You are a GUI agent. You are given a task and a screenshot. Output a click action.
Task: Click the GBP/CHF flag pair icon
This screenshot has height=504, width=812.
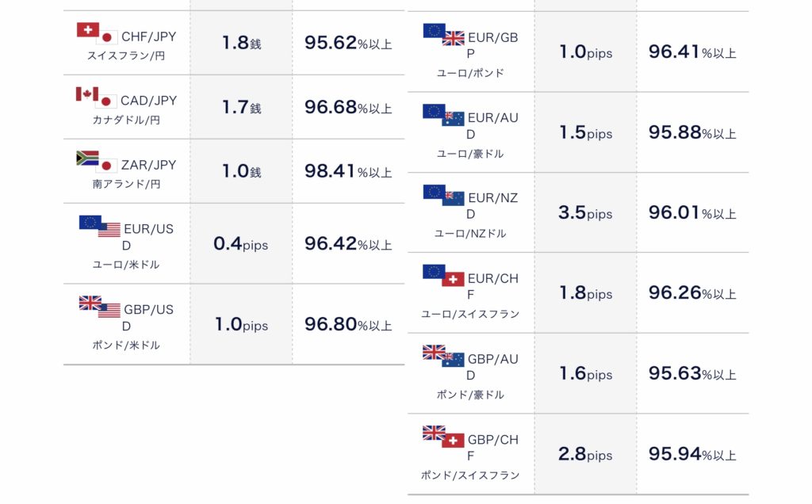[x=443, y=437]
